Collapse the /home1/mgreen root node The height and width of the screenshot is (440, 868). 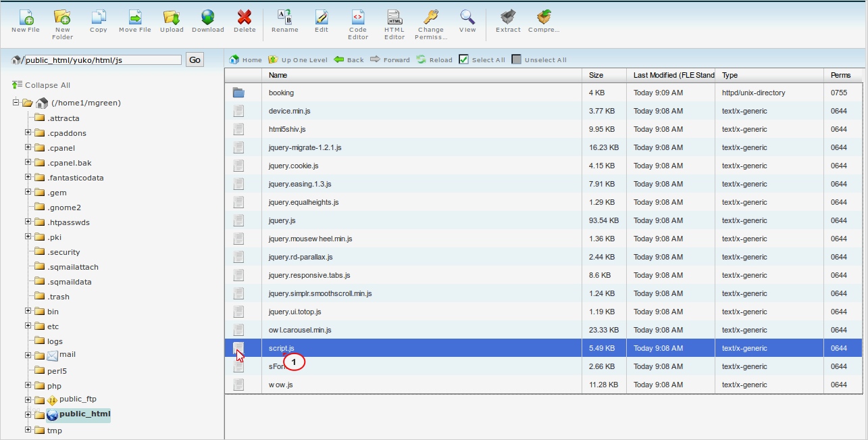(16, 102)
